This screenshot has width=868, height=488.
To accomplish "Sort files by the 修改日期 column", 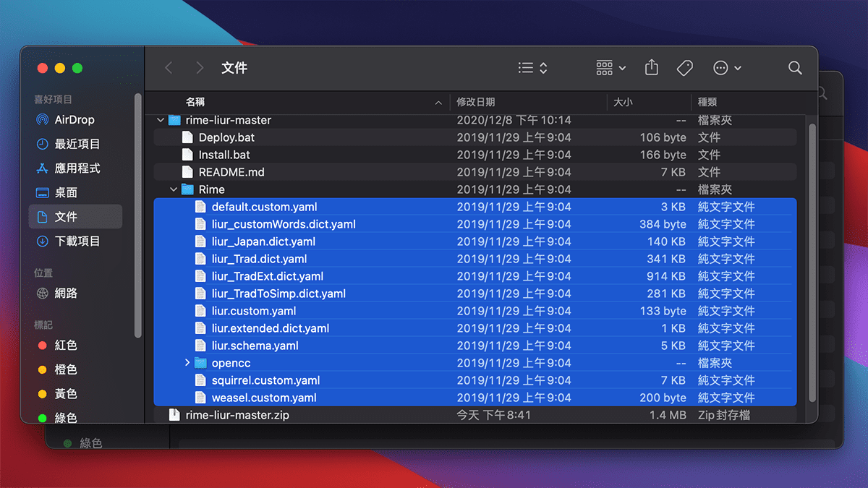I will pyautogui.click(x=476, y=103).
